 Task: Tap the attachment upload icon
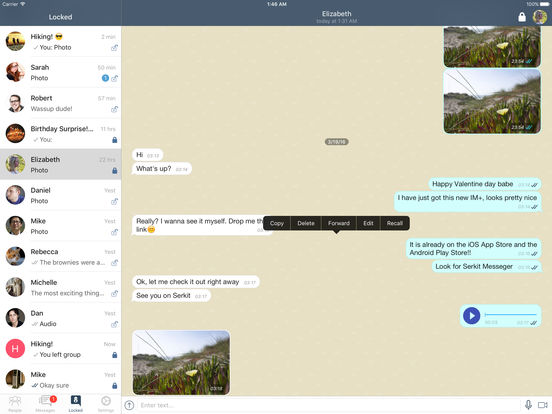coord(130,405)
